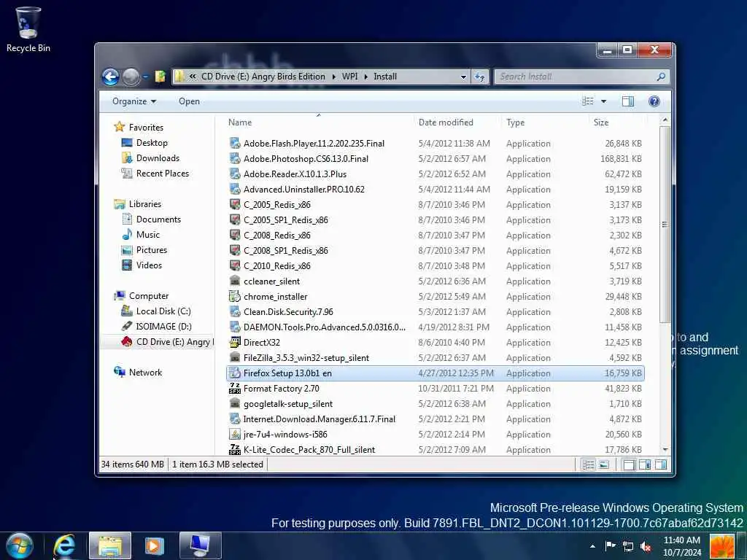Select Format Factory 2.70 file icon
Viewport: 747px width, 560px height.
click(235, 389)
